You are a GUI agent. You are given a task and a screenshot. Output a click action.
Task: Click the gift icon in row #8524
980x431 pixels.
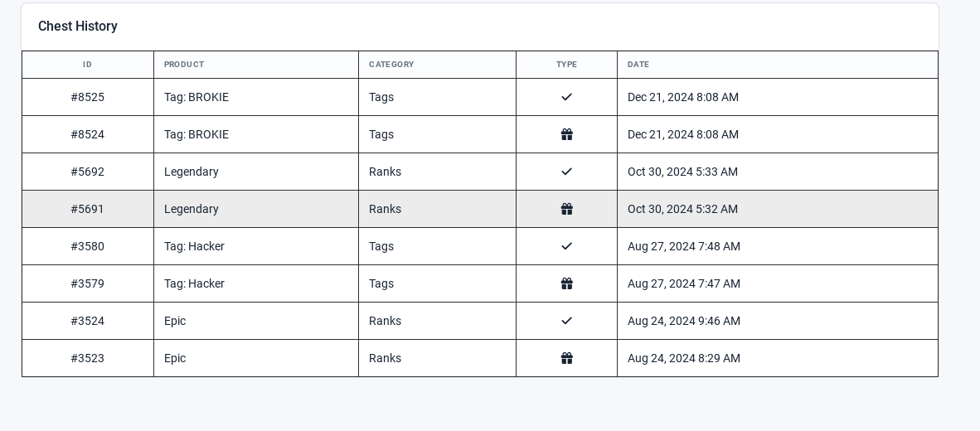[x=566, y=134]
